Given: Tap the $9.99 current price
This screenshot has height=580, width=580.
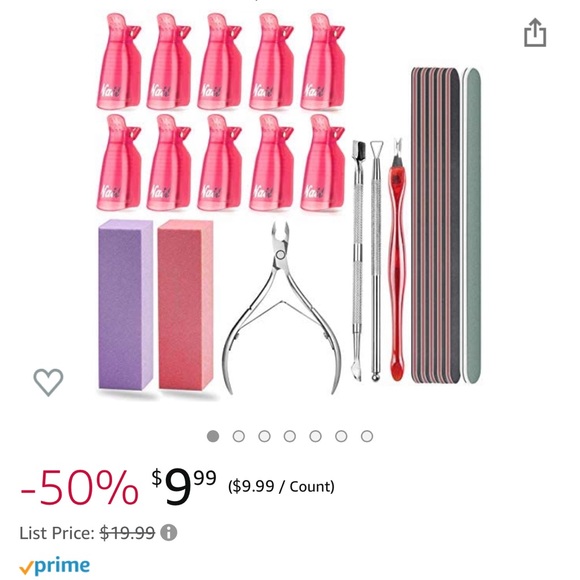Looking at the screenshot, I should click(x=184, y=486).
